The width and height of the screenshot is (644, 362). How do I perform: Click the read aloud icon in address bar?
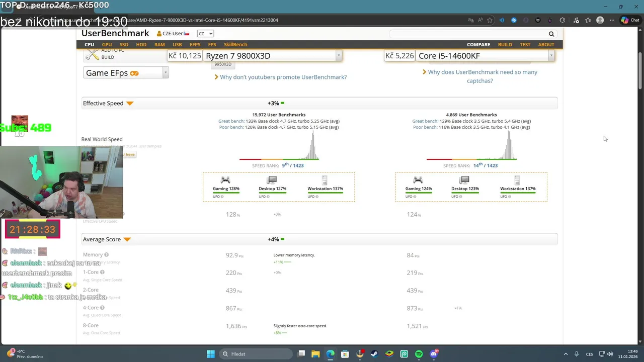(x=480, y=20)
